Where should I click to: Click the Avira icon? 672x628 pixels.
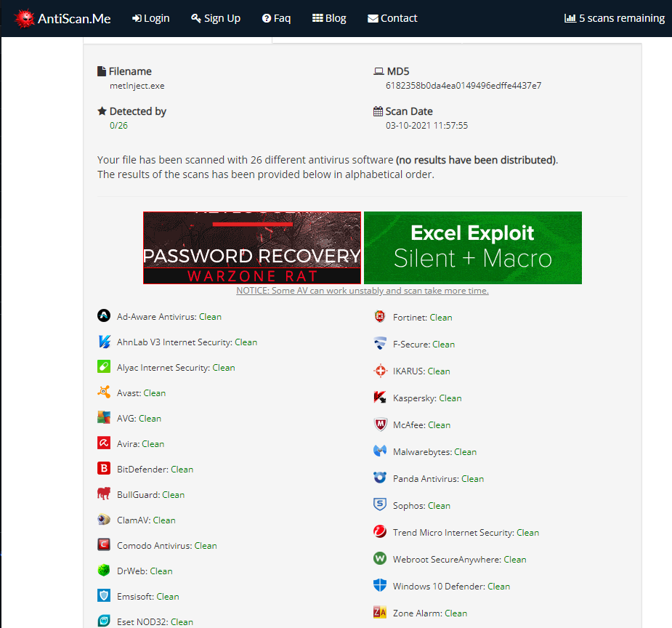click(104, 443)
